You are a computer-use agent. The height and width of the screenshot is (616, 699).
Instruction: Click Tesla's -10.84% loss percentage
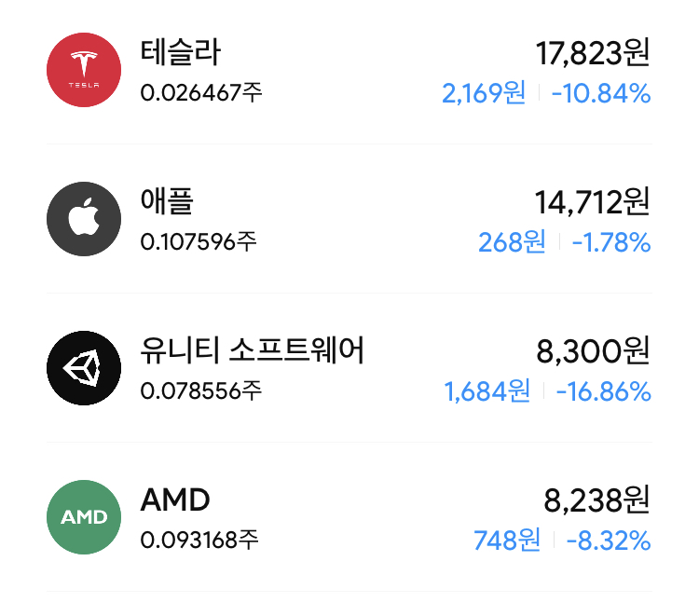pyautogui.click(x=601, y=92)
